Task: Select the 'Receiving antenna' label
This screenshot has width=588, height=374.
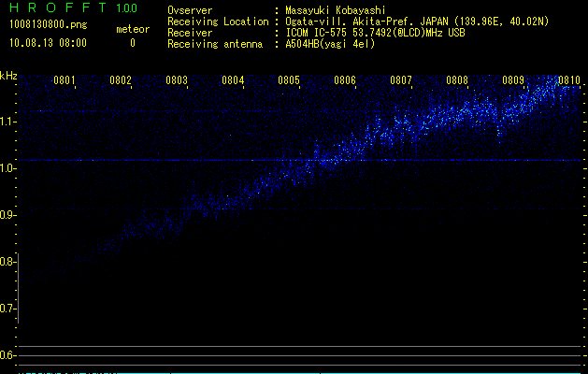Action: pyautogui.click(x=215, y=44)
